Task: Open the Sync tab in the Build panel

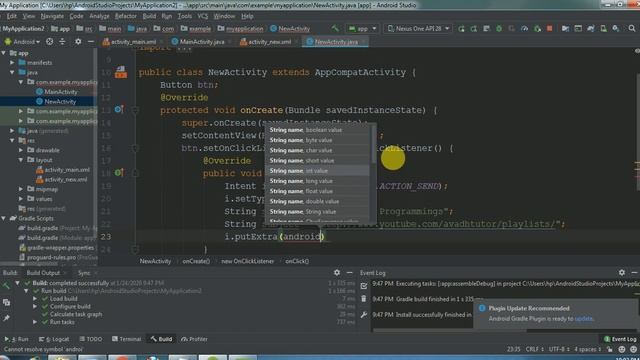Action: [84, 273]
